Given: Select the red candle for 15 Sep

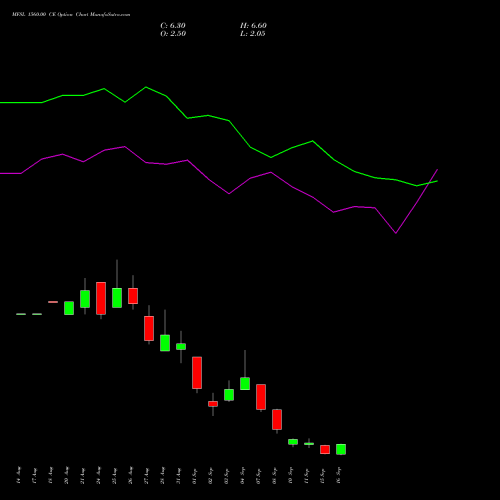Looking at the screenshot, I should pos(325,449).
